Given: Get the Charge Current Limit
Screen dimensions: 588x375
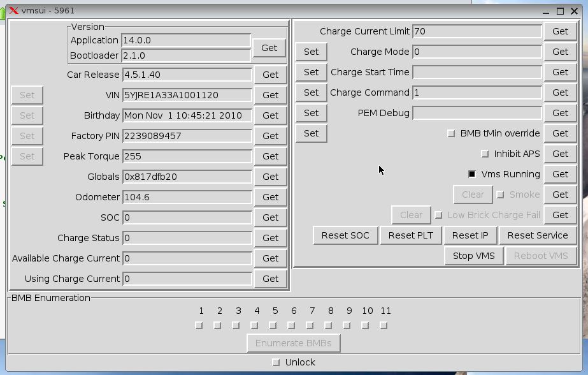Looking at the screenshot, I should click(x=560, y=31).
